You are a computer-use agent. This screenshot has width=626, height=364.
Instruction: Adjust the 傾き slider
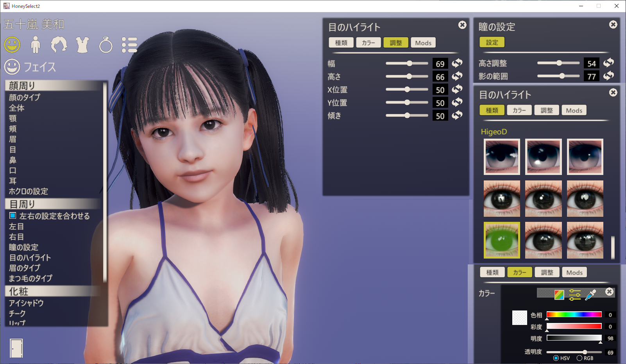[x=407, y=115]
